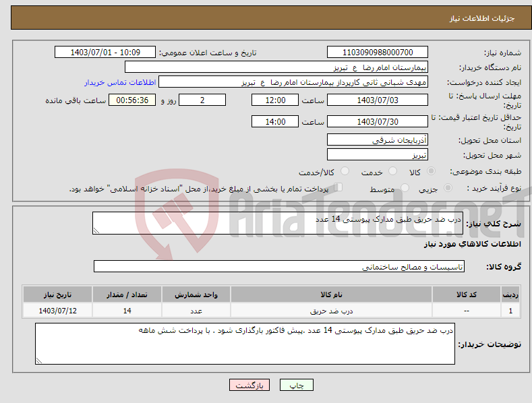Click the price validity date 1403/07/30
Screen dimensions: 532x403
point(378,121)
